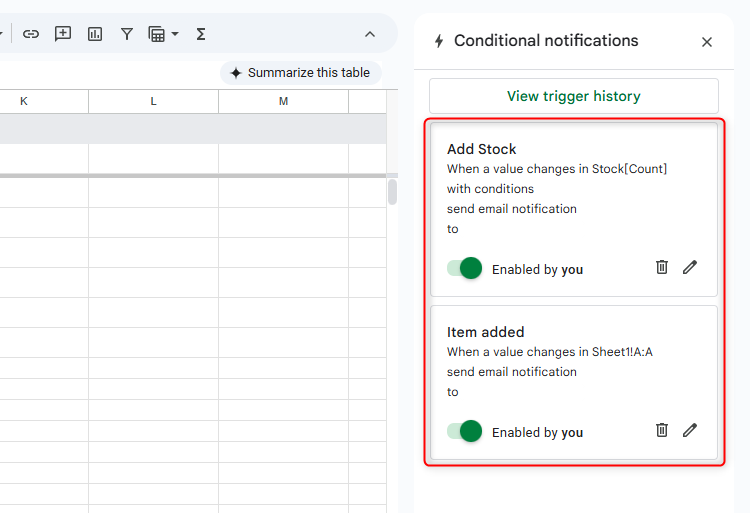This screenshot has width=750, height=513.
Task: Click the Create a filter funnel icon
Action: pyautogui.click(x=127, y=34)
